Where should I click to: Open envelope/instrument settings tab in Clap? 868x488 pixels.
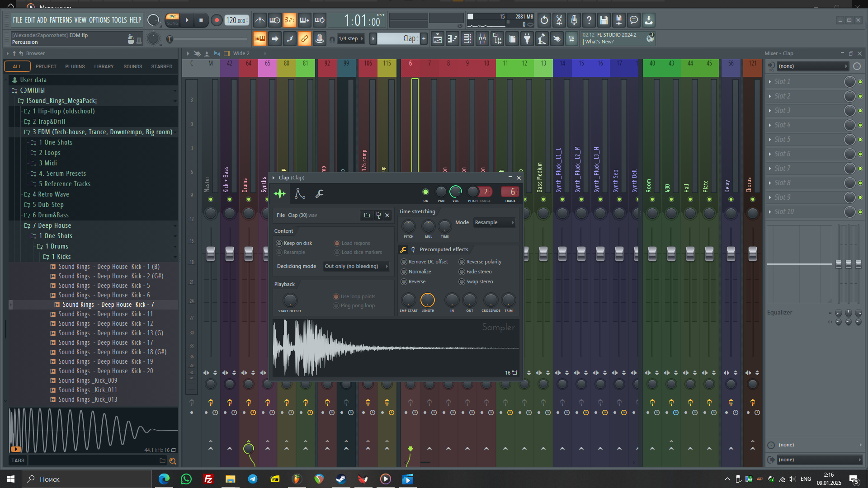pyautogui.click(x=300, y=194)
